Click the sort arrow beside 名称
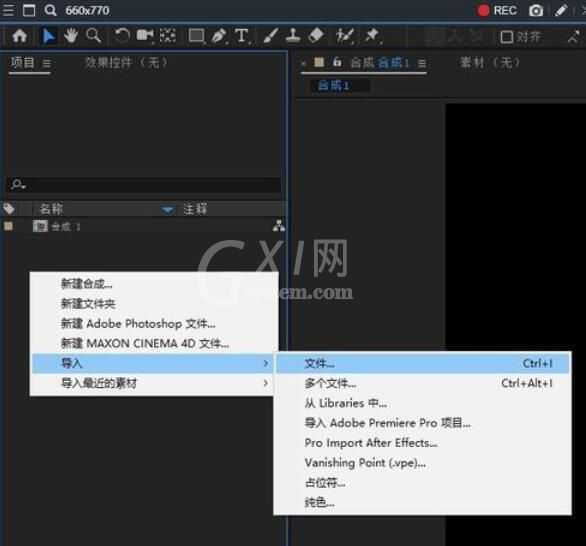Screen dimensions: 586x546 coord(168,209)
